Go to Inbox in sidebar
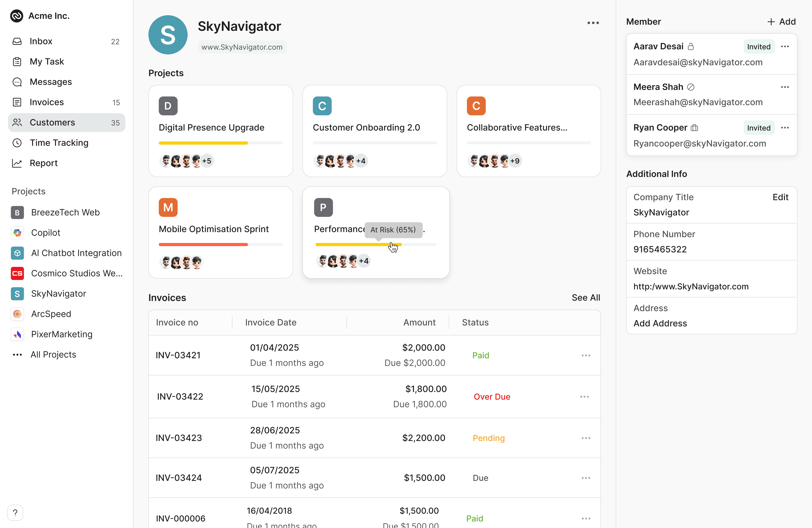 41,41
